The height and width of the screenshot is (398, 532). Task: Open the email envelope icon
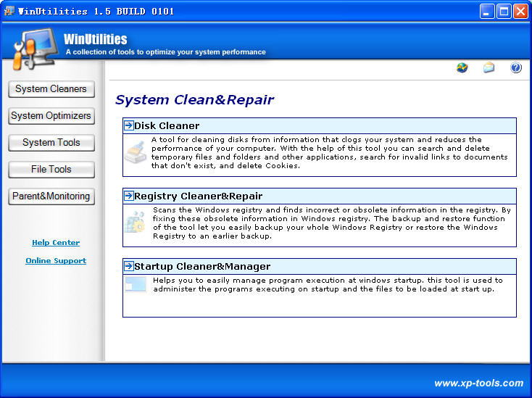point(489,67)
